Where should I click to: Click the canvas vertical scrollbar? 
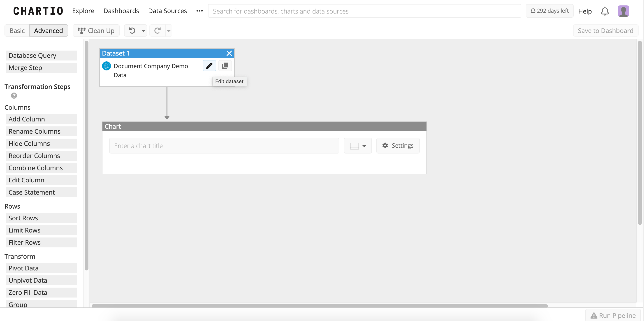640,133
